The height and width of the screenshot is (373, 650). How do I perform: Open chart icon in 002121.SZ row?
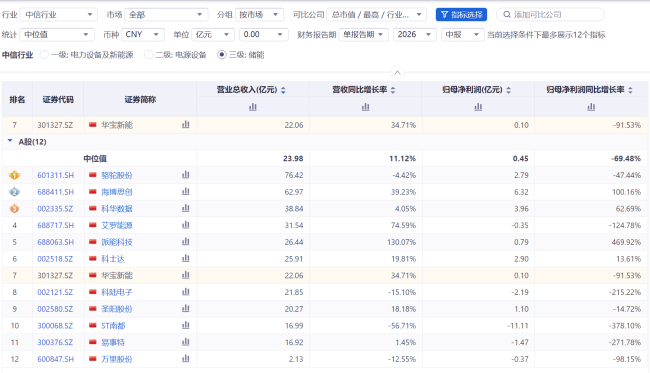[x=186, y=292]
